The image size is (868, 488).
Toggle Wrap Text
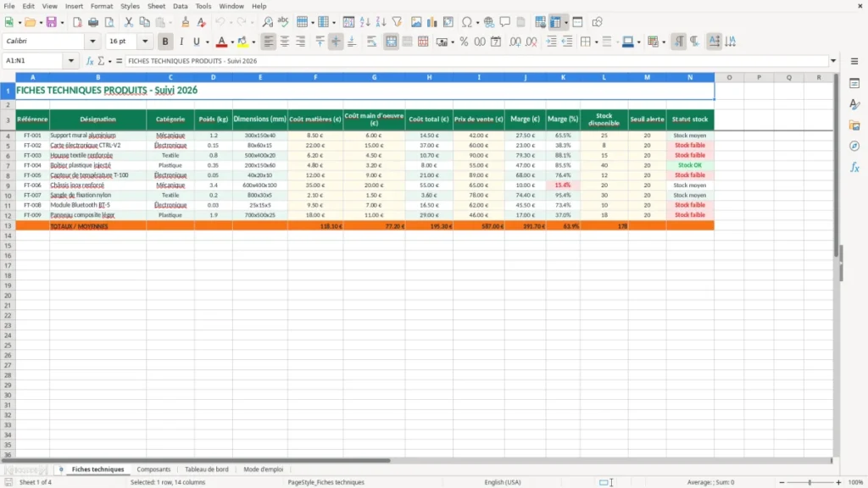point(371,42)
